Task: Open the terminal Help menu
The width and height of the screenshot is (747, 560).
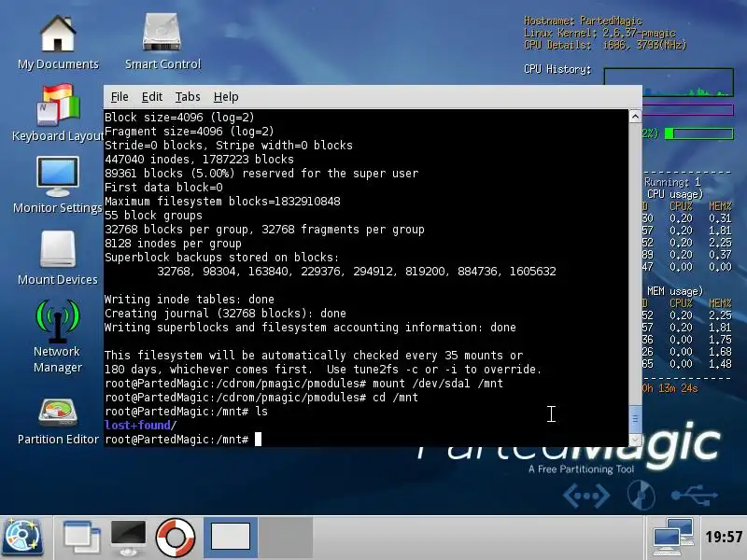Action: [x=226, y=97]
